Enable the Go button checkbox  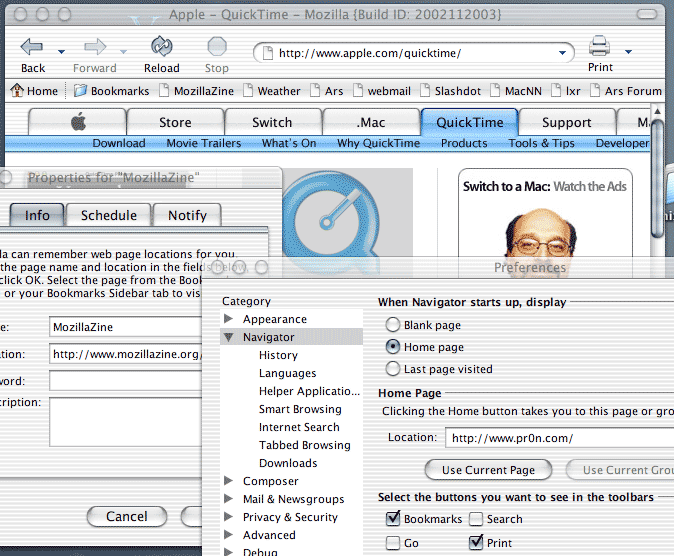tap(393, 543)
